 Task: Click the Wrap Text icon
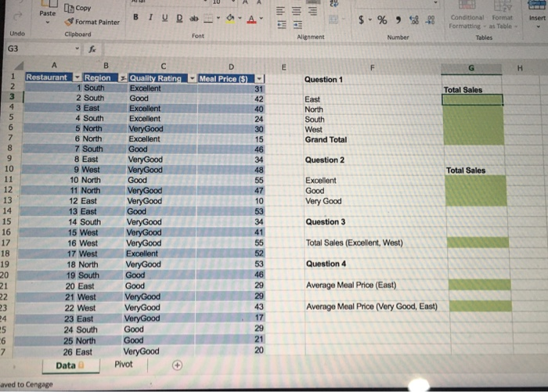[333, 3]
